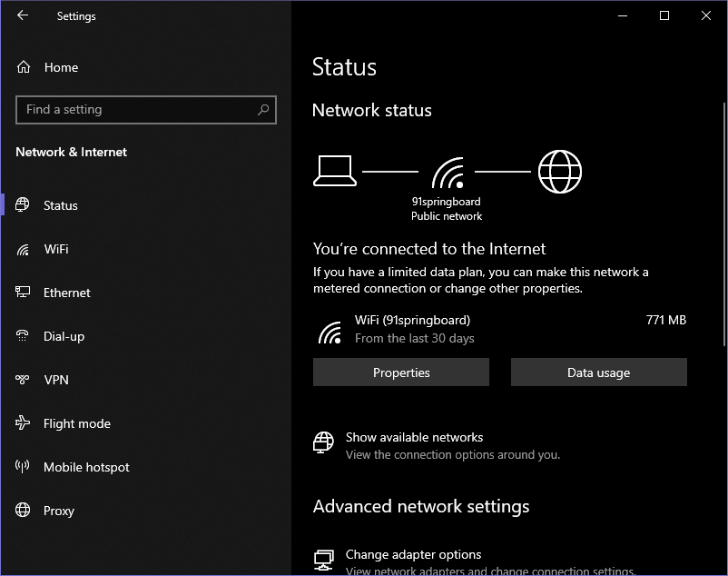Click the Proxy globe icon
This screenshot has width=728, height=576.
click(x=24, y=511)
